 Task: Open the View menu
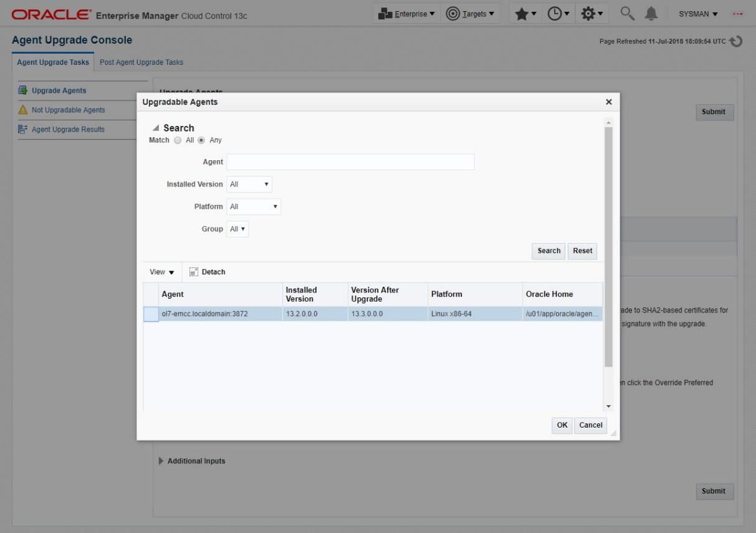click(x=162, y=272)
